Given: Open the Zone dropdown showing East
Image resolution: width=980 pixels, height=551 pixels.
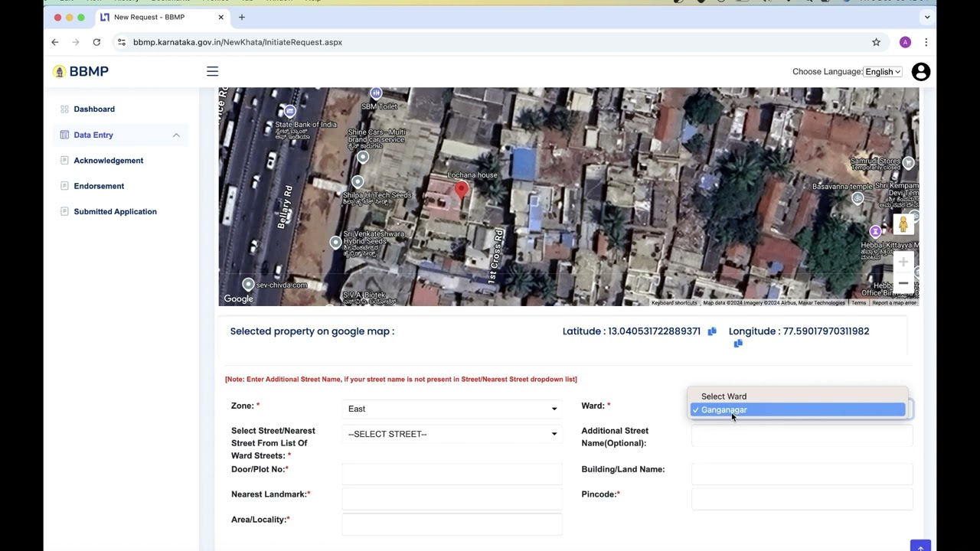Looking at the screenshot, I should coord(452,409).
